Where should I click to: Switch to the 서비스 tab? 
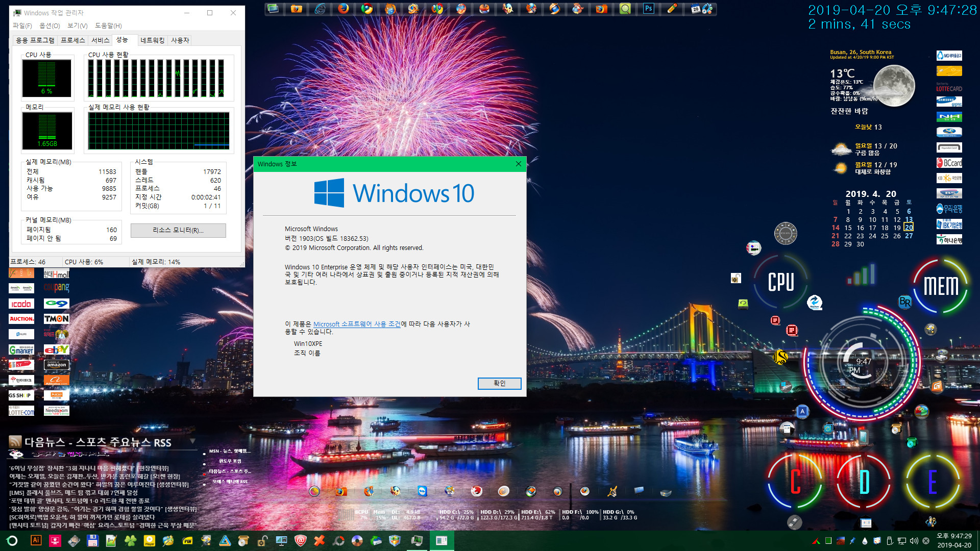pos(100,40)
